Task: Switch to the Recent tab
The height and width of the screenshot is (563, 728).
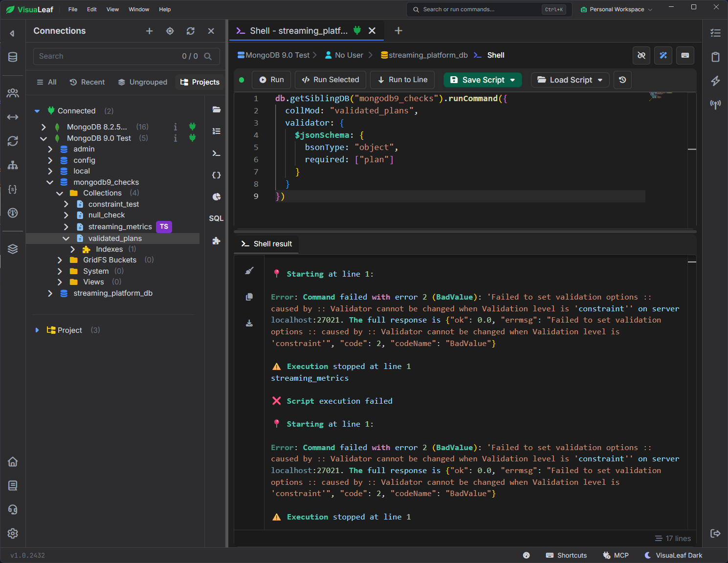Action: coord(87,82)
